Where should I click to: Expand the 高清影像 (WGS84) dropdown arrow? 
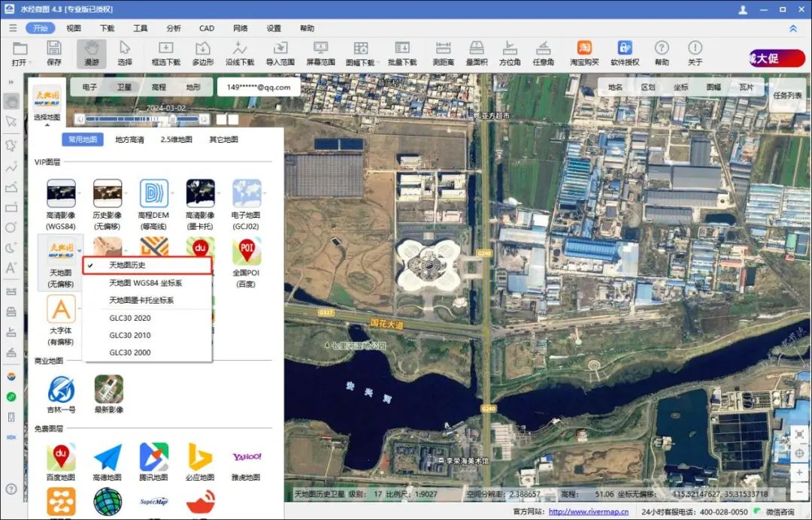pos(79,193)
